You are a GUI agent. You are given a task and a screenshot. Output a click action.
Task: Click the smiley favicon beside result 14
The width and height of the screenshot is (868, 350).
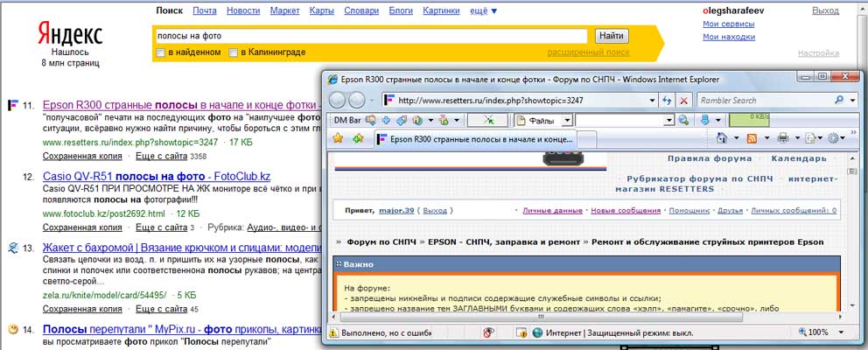pyautogui.click(x=12, y=330)
